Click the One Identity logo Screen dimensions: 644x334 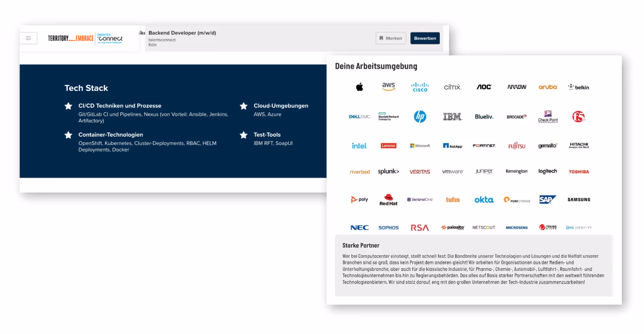coord(579,228)
